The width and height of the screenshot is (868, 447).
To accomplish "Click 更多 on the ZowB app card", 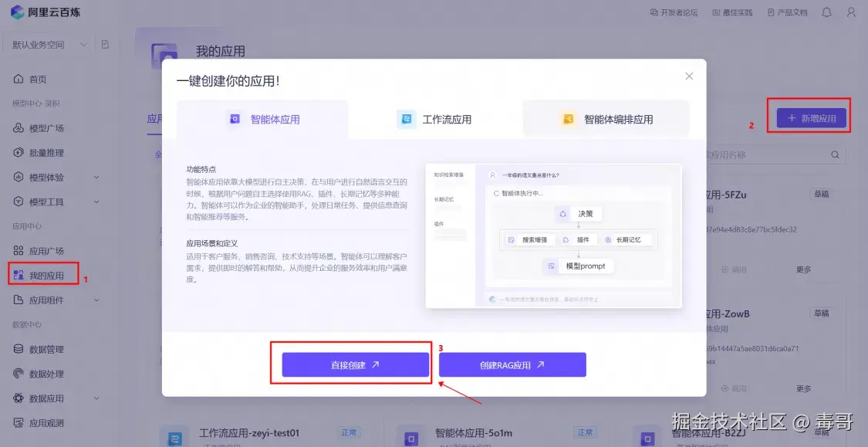I will (804, 389).
